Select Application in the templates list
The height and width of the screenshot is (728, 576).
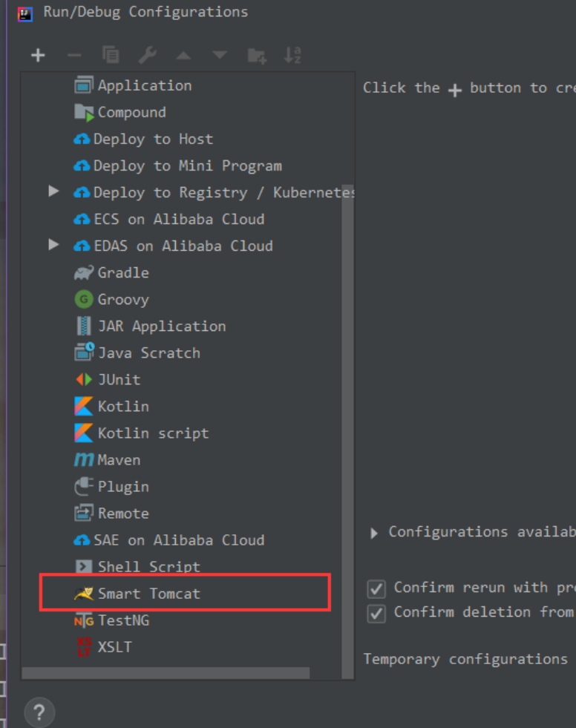tap(145, 85)
